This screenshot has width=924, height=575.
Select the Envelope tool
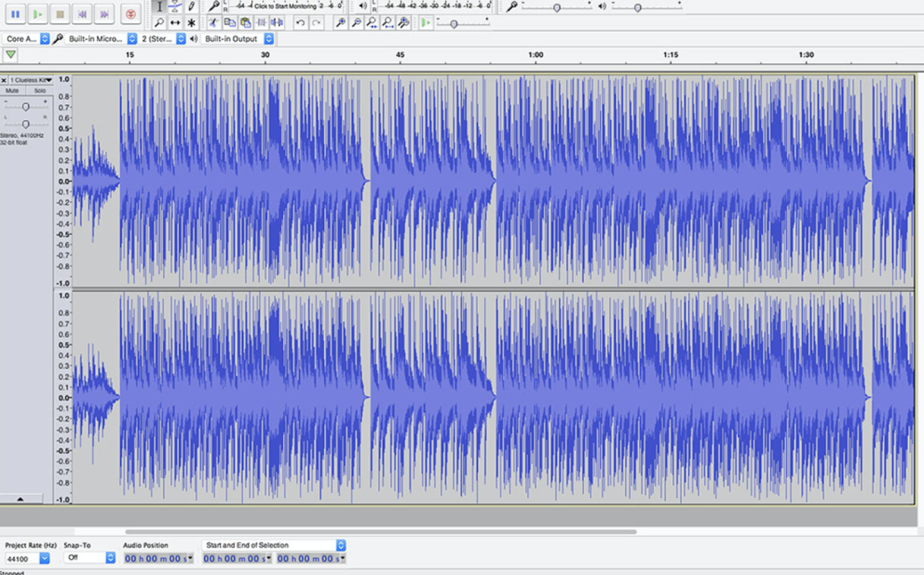pyautogui.click(x=175, y=6)
